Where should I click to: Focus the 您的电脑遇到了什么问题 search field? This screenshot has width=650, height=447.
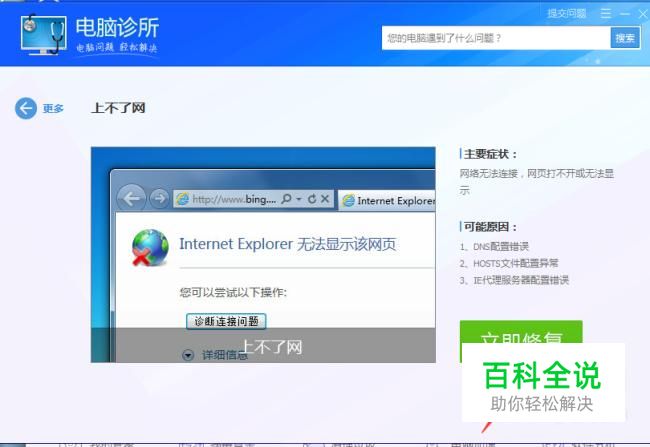click(496, 38)
